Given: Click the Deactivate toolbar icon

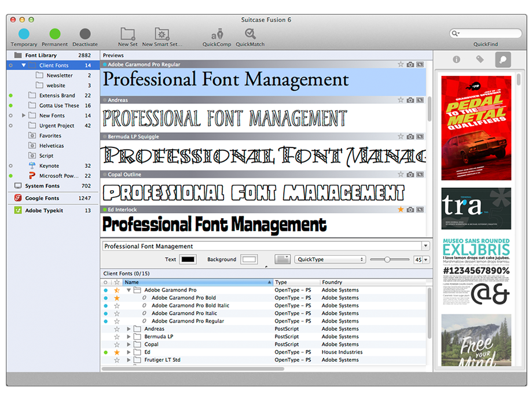Looking at the screenshot, I should click(85, 34).
